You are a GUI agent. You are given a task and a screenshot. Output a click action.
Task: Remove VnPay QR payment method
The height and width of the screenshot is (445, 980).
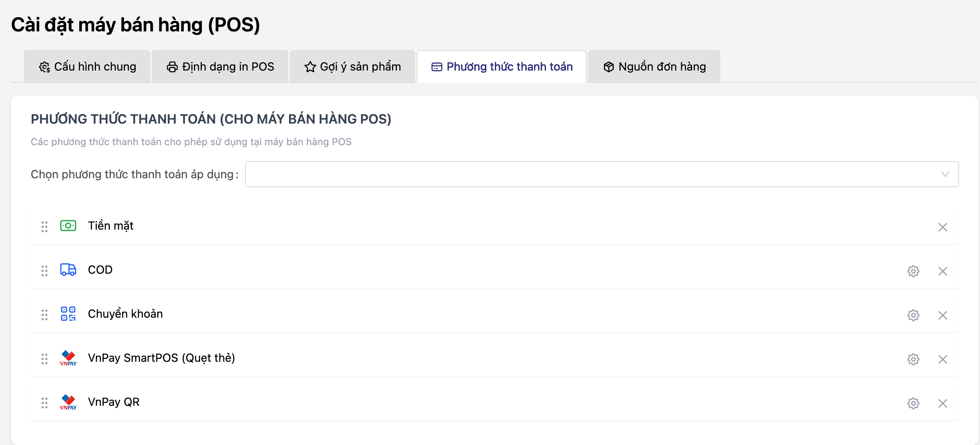click(942, 403)
